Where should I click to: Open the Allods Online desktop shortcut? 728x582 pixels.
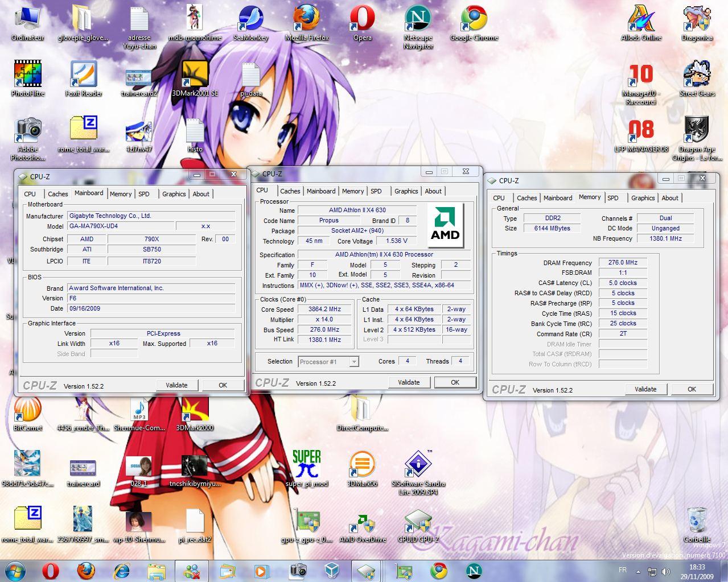641,24
